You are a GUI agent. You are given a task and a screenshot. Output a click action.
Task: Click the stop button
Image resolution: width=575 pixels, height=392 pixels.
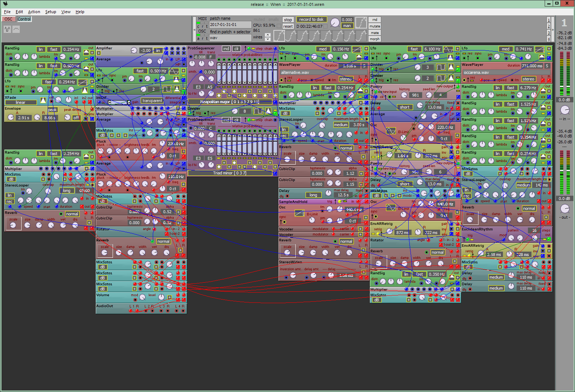point(288,20)
